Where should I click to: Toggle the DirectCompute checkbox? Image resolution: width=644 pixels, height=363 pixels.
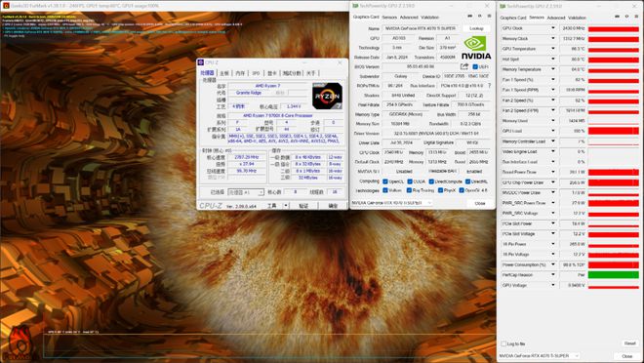(431, 181)
